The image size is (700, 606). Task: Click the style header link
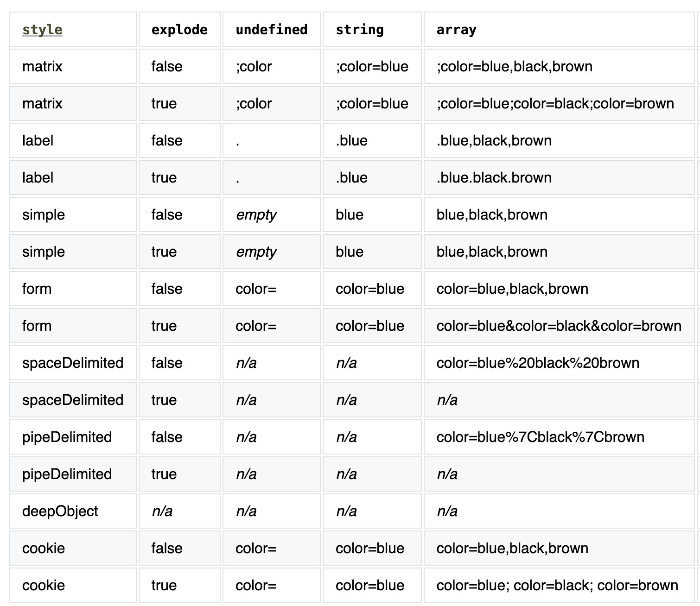(42, 30)
